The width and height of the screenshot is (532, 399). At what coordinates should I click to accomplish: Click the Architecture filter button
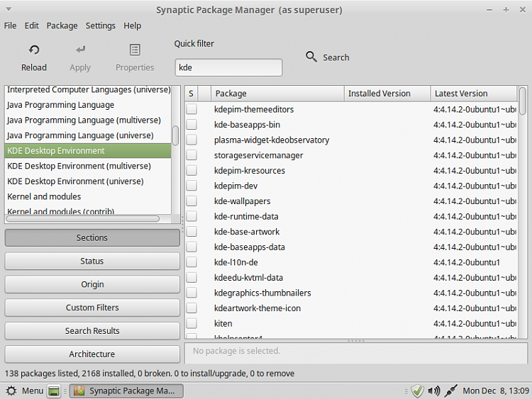[x=92, y=354]
